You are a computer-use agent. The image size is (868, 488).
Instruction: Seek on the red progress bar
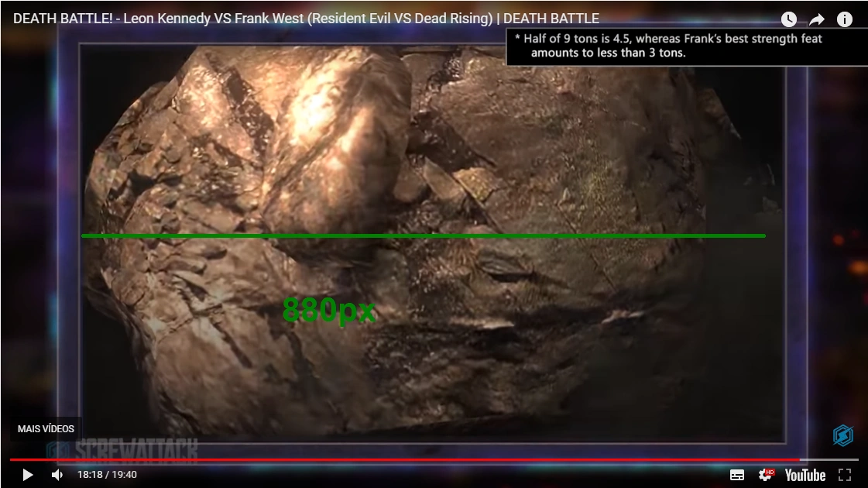click(405, 460)
